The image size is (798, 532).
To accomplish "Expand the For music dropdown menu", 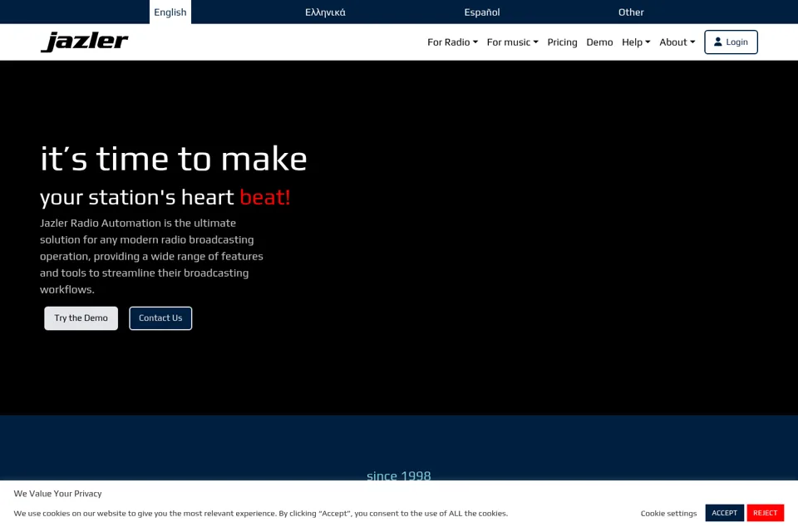I will (513, 42).
